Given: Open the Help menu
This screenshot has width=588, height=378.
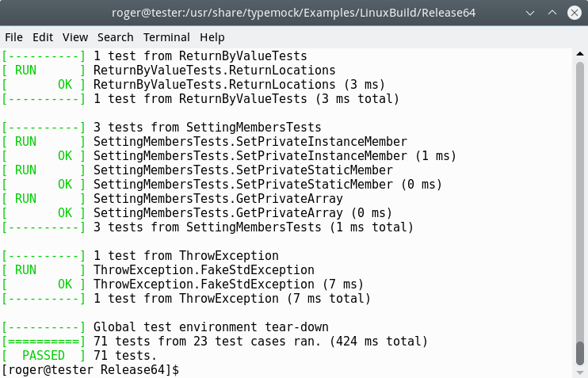Looking at the screenshot, I should click(212, 37).
